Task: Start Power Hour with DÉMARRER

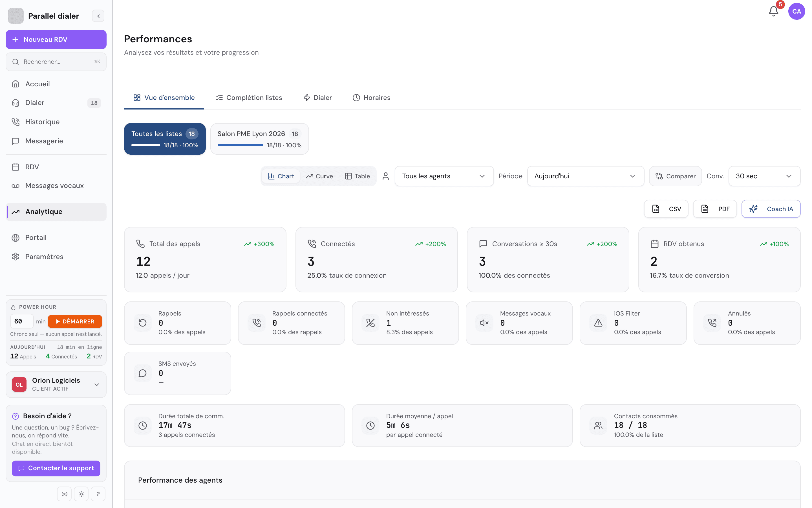Action: 75,321
